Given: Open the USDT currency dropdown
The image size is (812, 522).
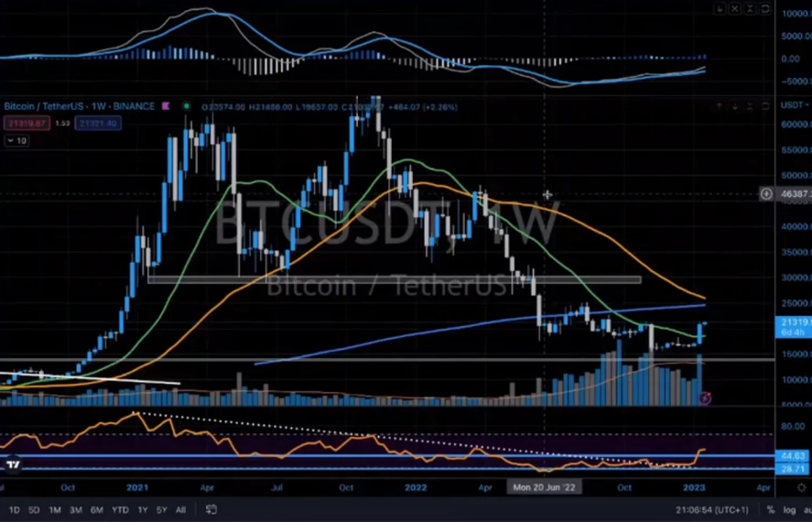Looking at the screenshot, I should (791, 107).
